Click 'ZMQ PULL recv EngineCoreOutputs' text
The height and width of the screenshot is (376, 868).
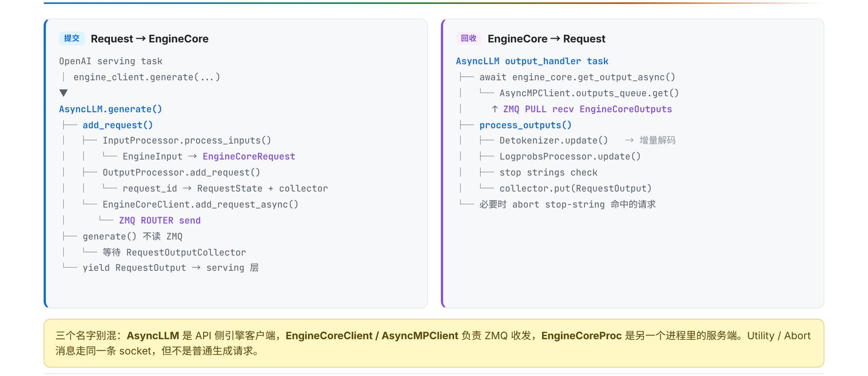(588, 109)
